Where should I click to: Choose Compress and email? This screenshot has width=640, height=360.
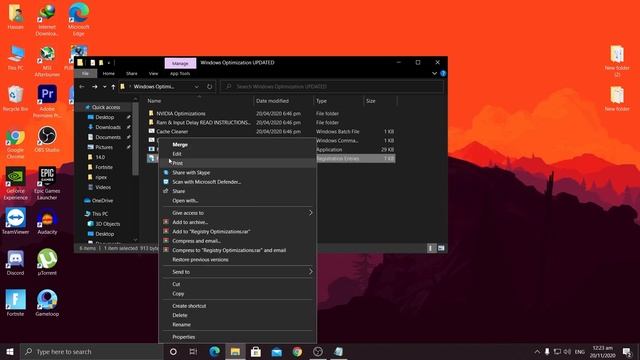click(x=238, y=241)
